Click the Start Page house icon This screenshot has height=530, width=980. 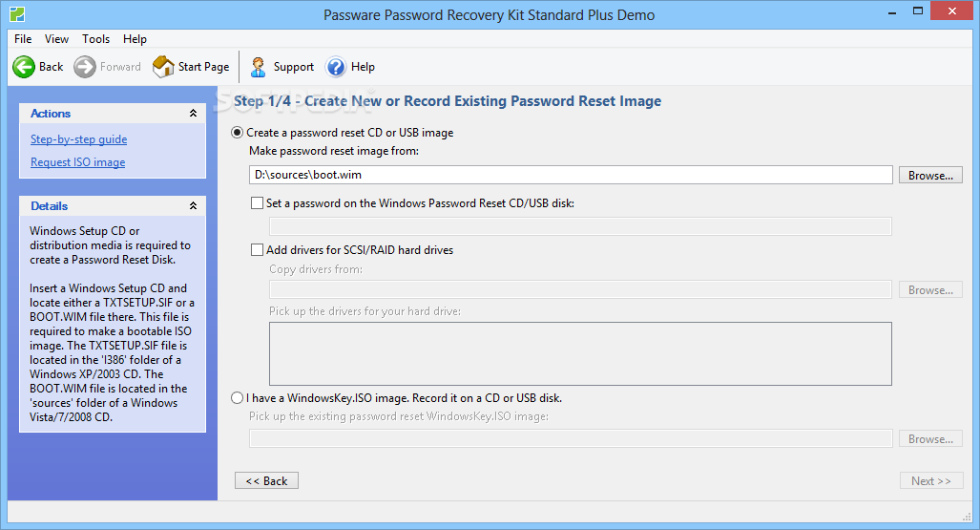point(163,67)
